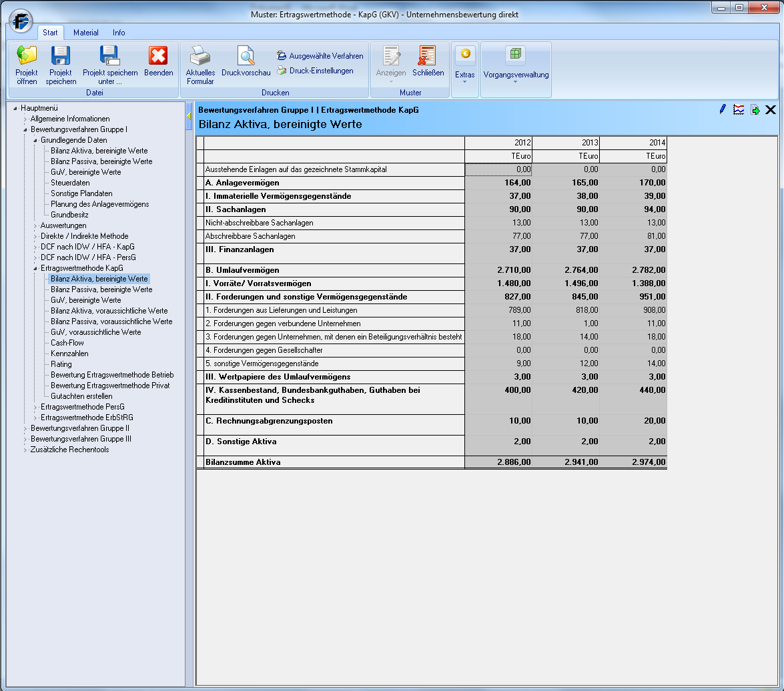Open Bewertung Ertragswertmethode Privat

point(110,386)
